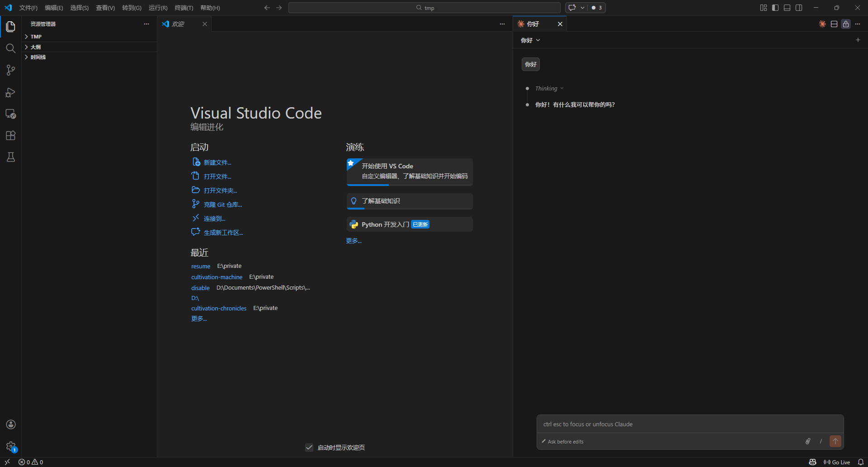Open the 查看(V) menu
Viewport: 868px width, 467px height.
(105, 8)
